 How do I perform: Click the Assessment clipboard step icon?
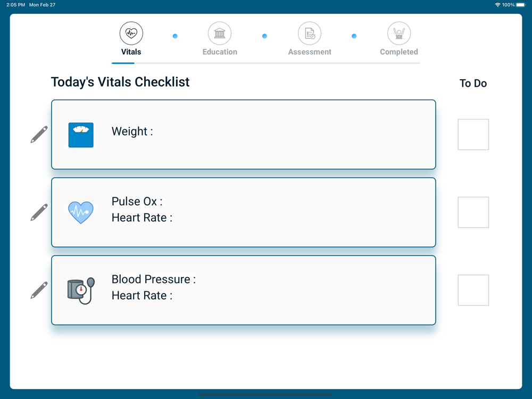(x=310, y=34)
